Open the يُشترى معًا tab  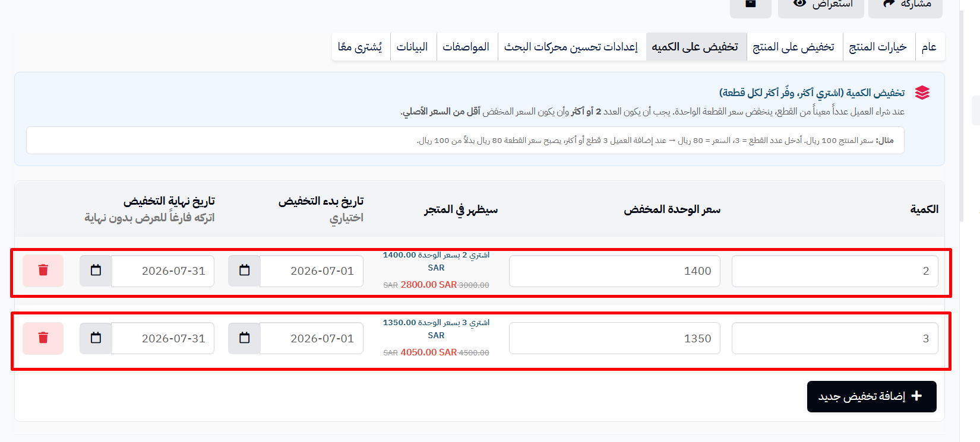(x=360, y=47)
